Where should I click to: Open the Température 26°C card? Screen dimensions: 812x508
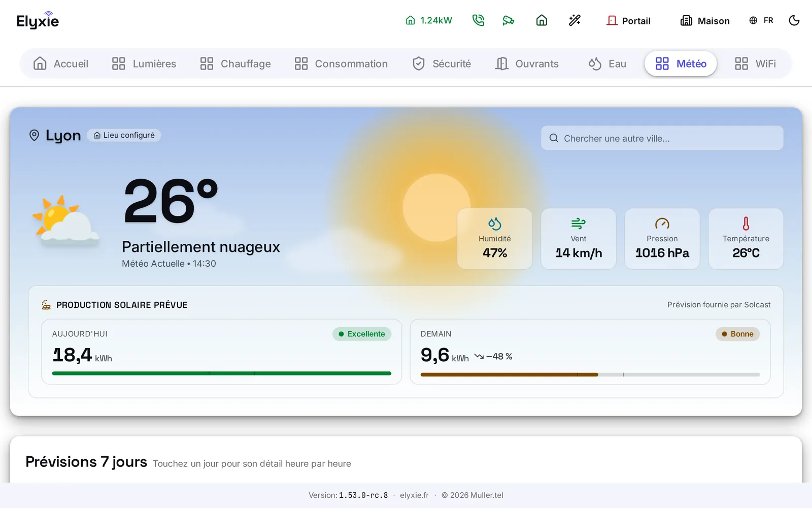(x=746, y=239)
